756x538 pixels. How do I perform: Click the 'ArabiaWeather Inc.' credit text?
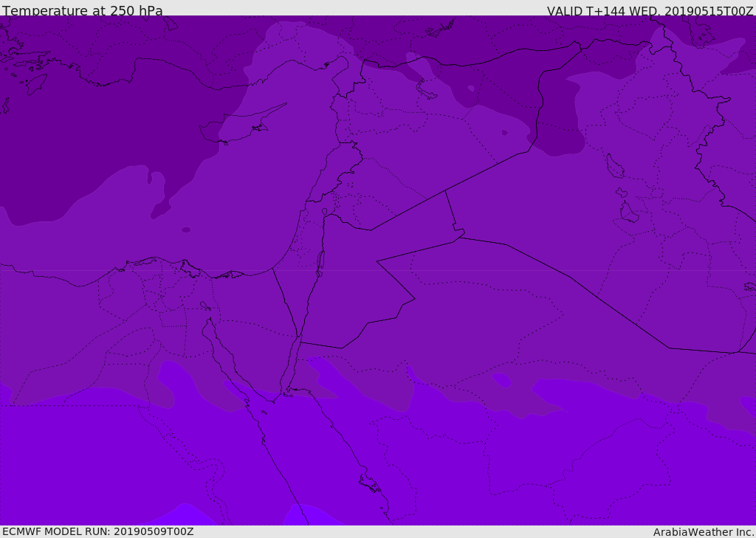click(x=704, y=532)
